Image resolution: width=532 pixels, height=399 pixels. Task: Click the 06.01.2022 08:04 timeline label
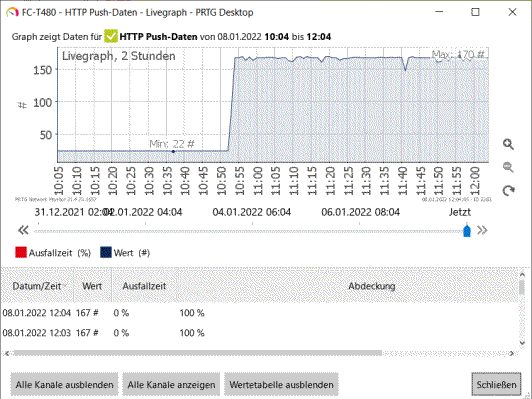(x=360, y=212)
